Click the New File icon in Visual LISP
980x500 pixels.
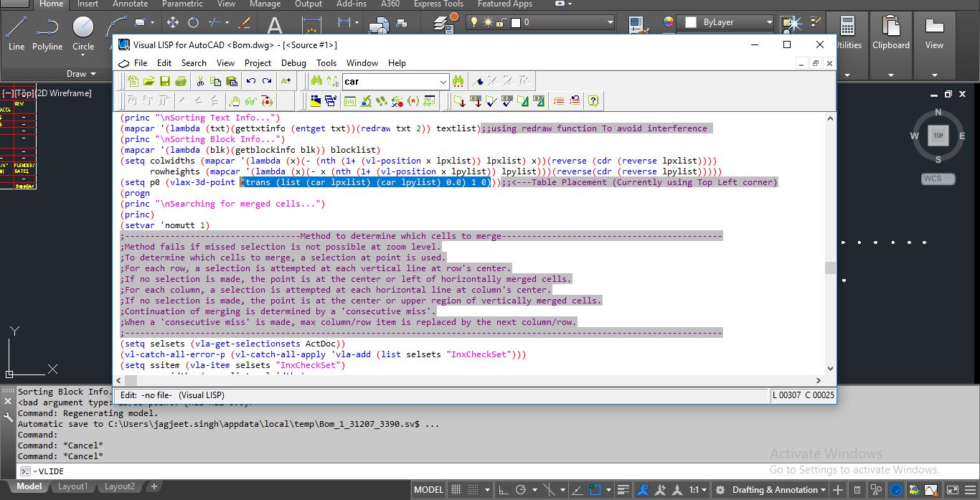click(133, 82)
